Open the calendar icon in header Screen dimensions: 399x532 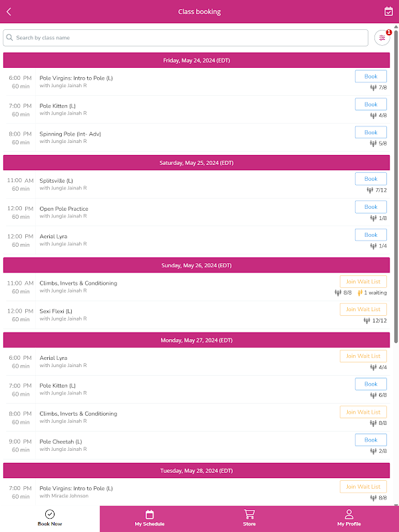[389, 11]
